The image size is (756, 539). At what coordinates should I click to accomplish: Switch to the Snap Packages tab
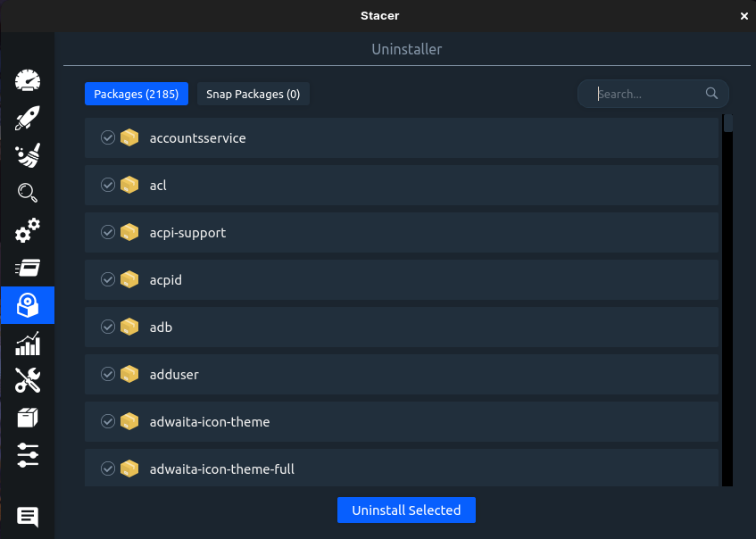[253, 94]
